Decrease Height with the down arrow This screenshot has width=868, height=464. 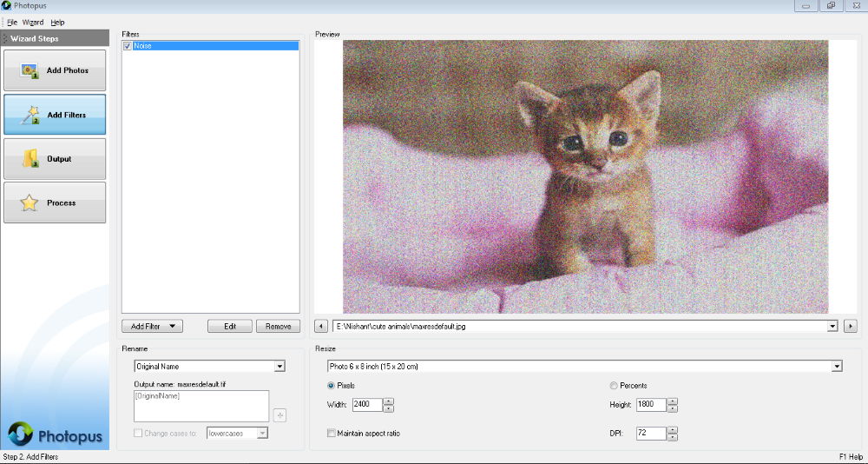point(673,408)
